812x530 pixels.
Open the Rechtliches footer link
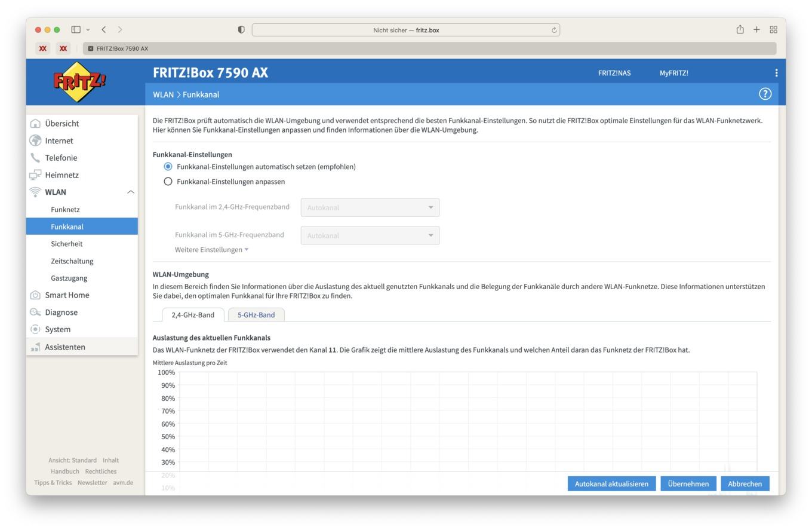tap(101, 471)
